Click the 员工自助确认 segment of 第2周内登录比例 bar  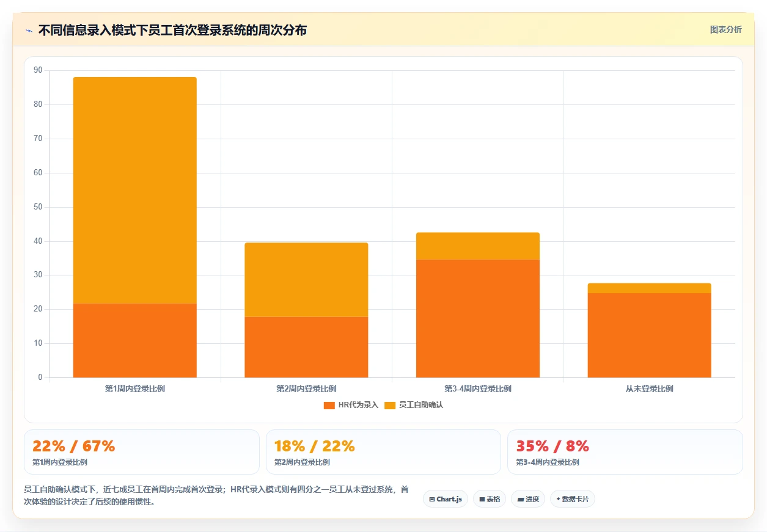coord(306,280)
